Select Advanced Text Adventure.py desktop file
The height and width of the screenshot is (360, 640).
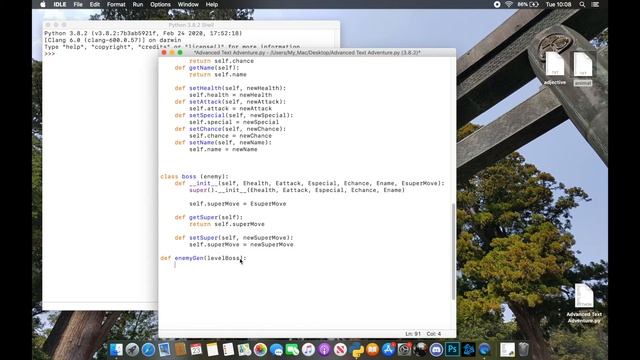pyautogui.click(x=584, y=303)
